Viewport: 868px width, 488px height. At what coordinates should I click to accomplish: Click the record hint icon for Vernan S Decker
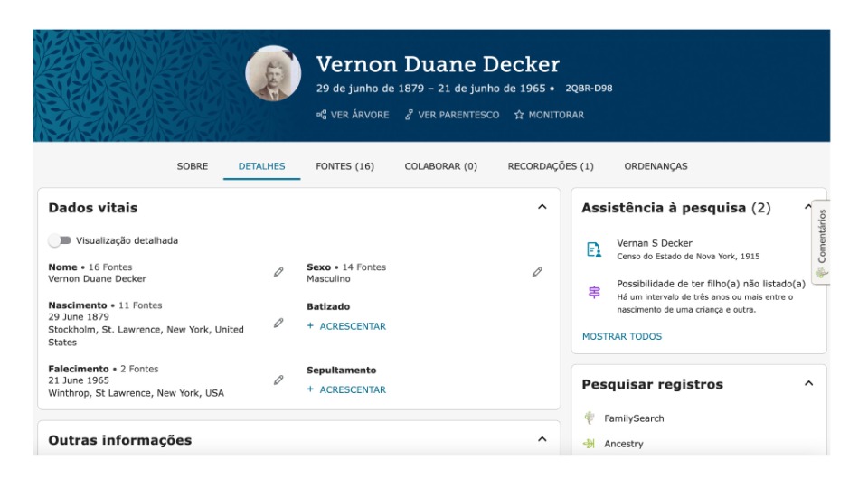(594, 249)
